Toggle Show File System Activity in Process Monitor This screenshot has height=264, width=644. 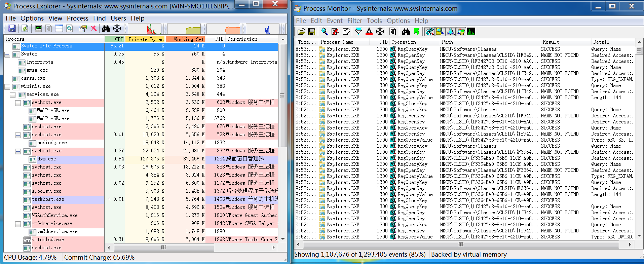tap(440, 32)
